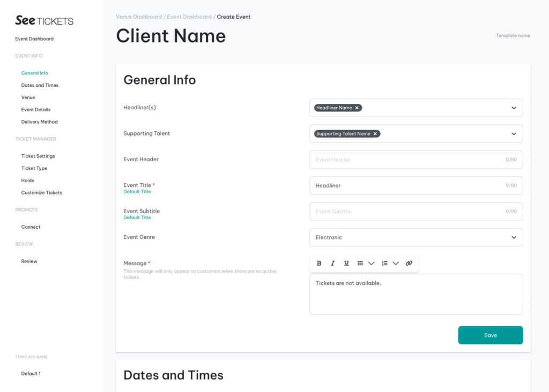Remove the Supporting Talent Name tag
Viewport: 549px width, 392px height.
click(x=375, y=134)
